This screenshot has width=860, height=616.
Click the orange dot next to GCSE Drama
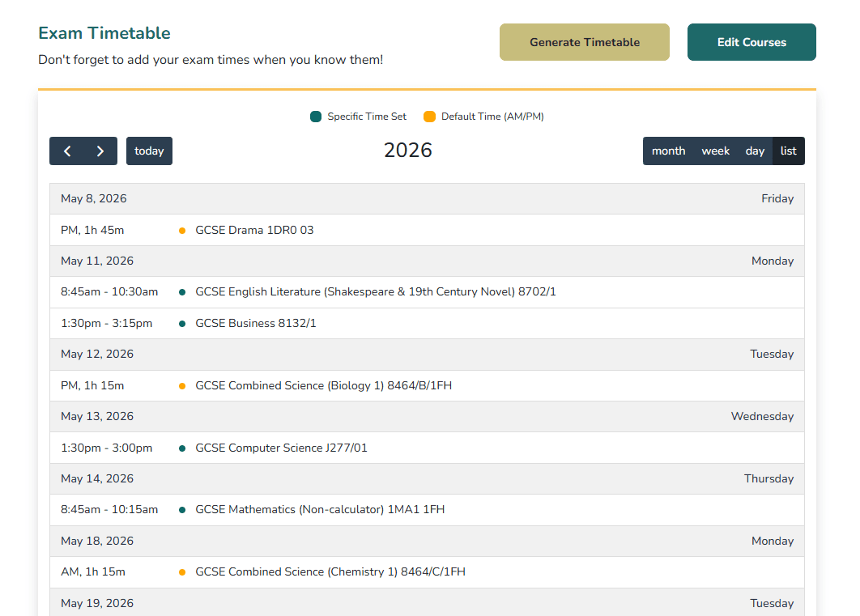click(182, 230)
